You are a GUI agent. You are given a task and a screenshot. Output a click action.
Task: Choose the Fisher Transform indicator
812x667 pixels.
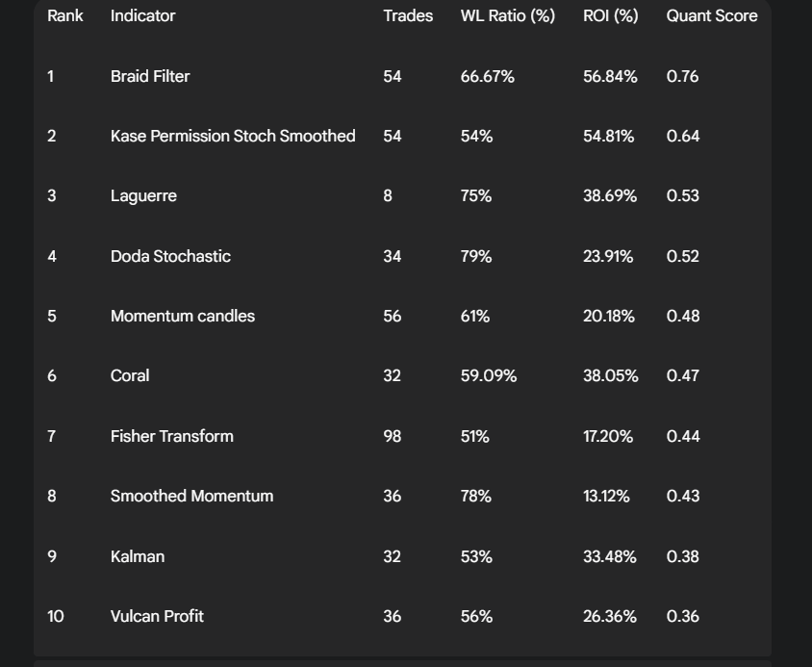pyautogui.click(x=171, y=436)
